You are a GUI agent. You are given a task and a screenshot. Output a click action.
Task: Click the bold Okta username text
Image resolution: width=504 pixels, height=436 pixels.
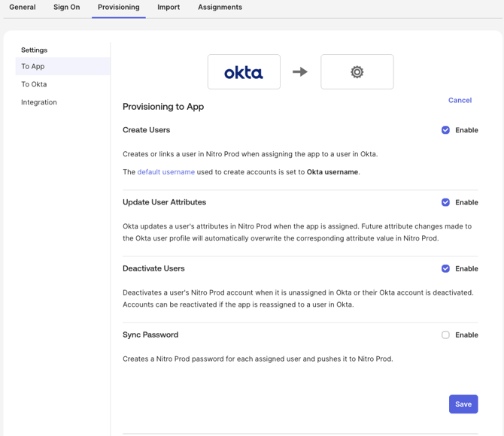coord(332,172)
